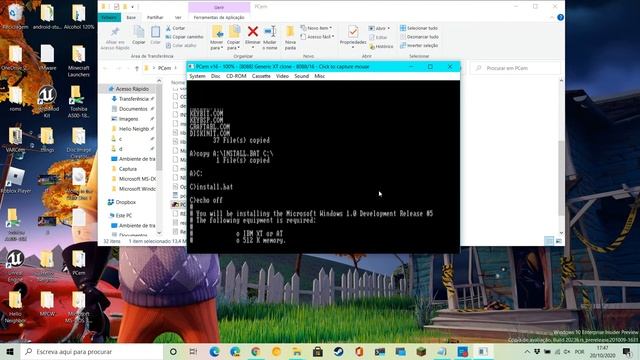Select Documentos in Quick Access list
Screen dimensions: 640x360
tap(130, 109)
